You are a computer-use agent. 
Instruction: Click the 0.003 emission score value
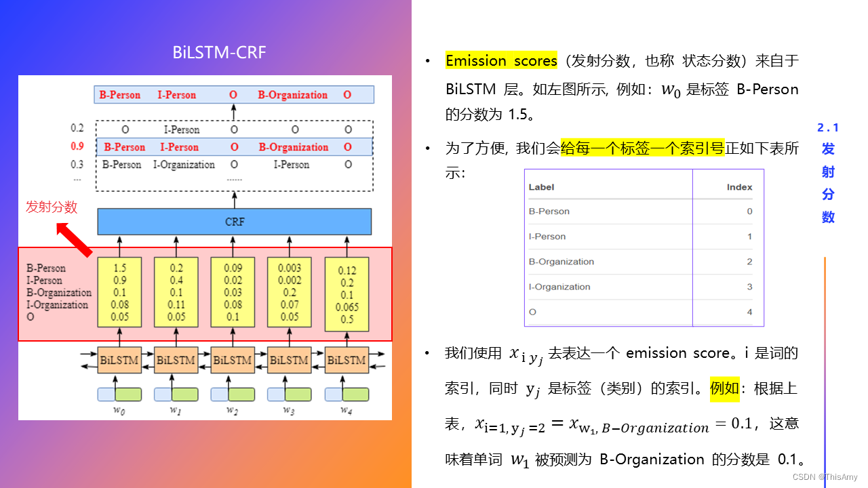pyautogui.click(x=290, y=268)
